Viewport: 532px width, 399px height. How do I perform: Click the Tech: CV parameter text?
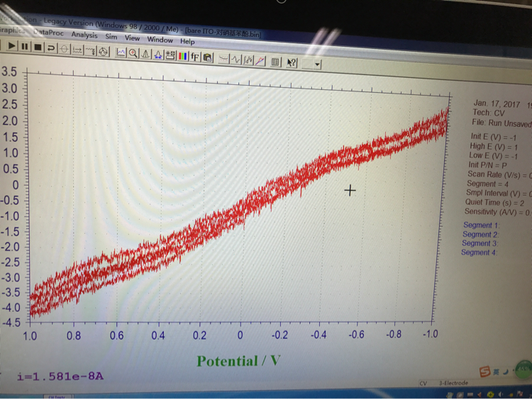(x=489, y=113)
